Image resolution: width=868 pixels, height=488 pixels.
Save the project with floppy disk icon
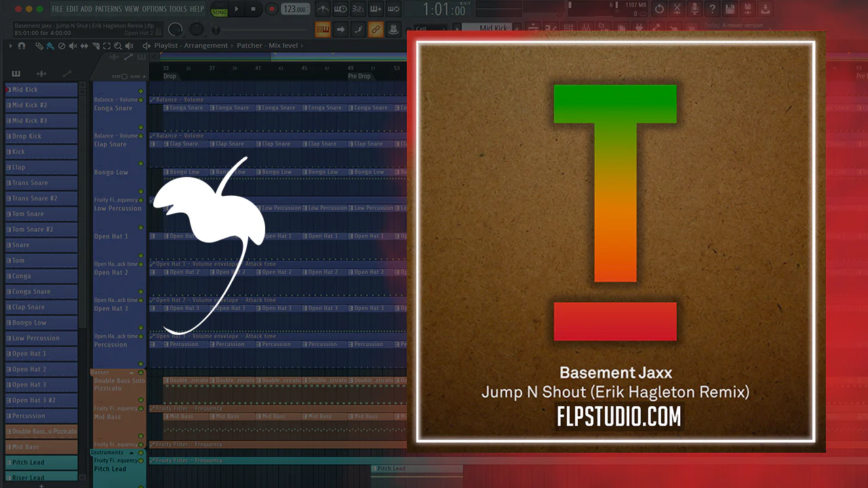tap(730, 9)
